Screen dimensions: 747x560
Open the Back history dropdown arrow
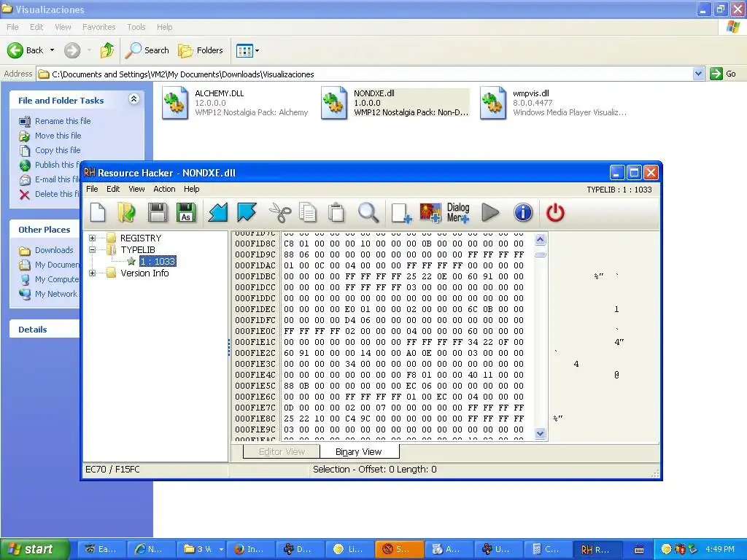(x=52, y=50)
